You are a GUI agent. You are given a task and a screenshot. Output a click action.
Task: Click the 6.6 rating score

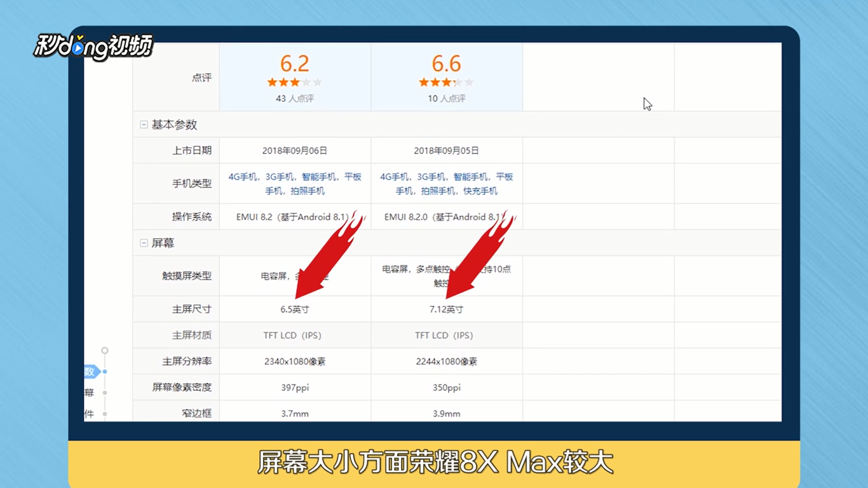click(446, 64)
